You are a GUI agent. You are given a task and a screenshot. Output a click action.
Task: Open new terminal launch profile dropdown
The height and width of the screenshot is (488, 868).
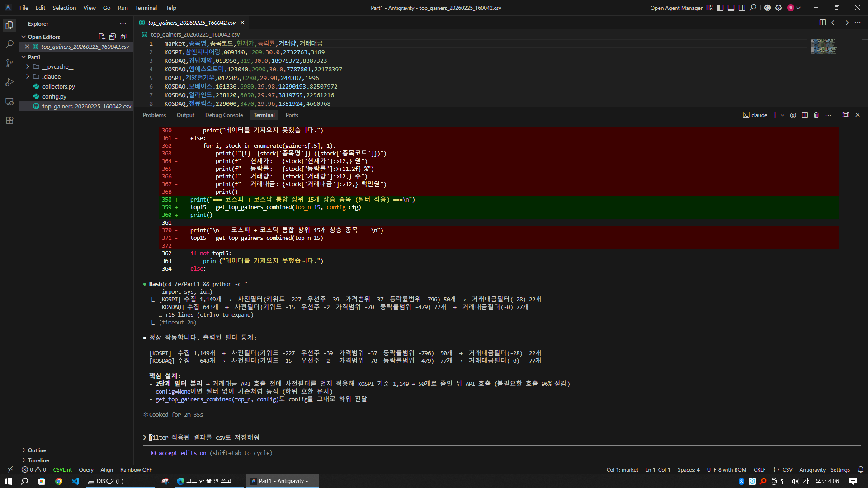pyautogui.click(x=783, y=115)
